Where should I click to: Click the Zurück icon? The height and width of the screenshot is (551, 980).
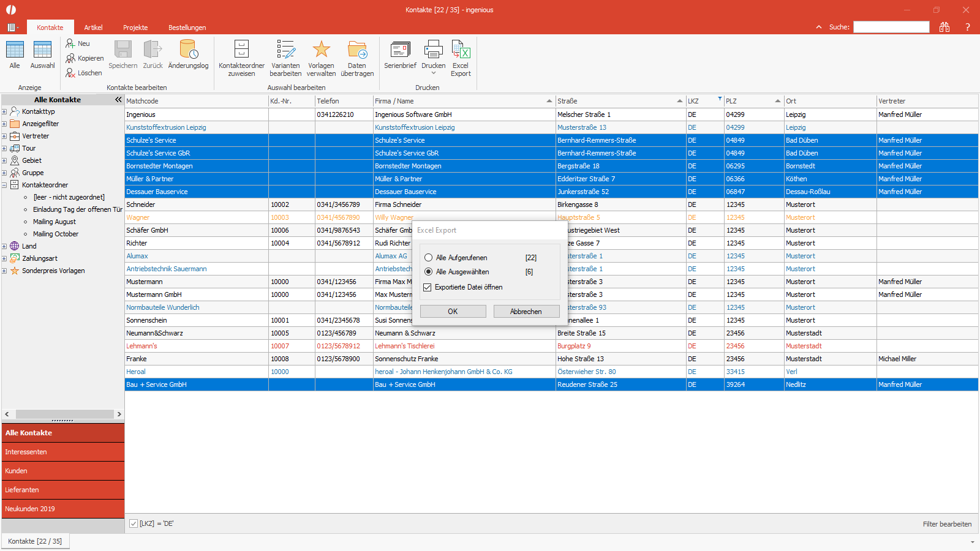coord(153,50)
